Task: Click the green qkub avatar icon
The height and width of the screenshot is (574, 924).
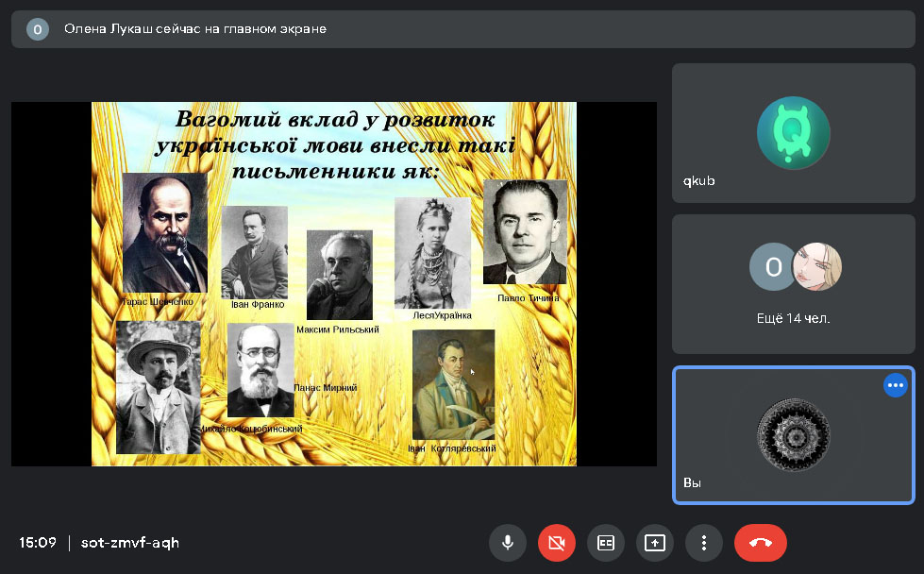Action: 793,133
